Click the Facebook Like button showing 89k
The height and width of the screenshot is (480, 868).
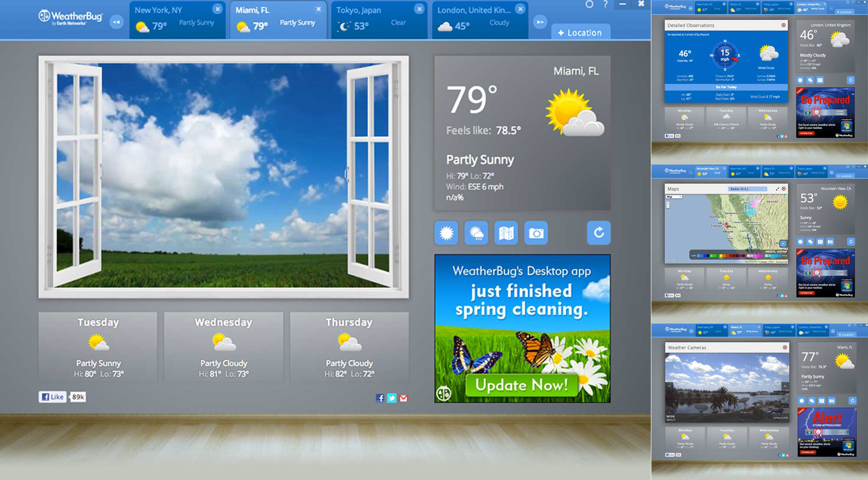(x=53, y=397)
